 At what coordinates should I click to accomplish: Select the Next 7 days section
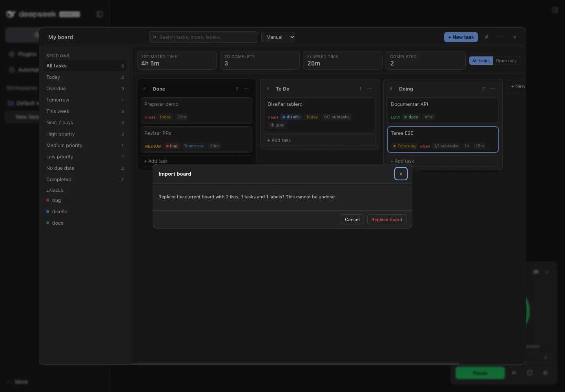click(x=85, y=123)
